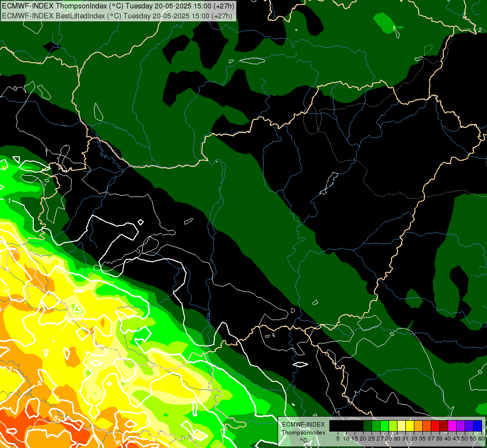Pick the magenta 40–45 legend swatch
Image resolution: width=487 pixels, height=448 pixels.
(452, 426)
